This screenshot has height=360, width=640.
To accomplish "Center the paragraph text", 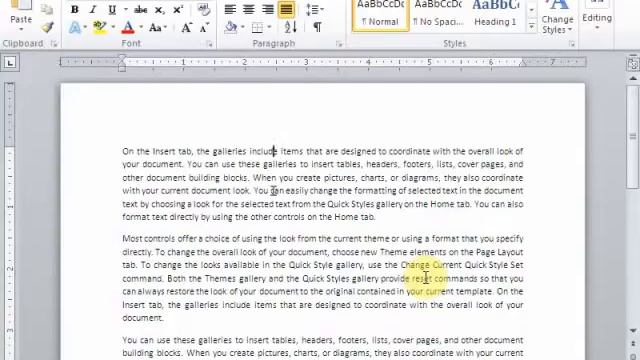I will pos(249,9).
